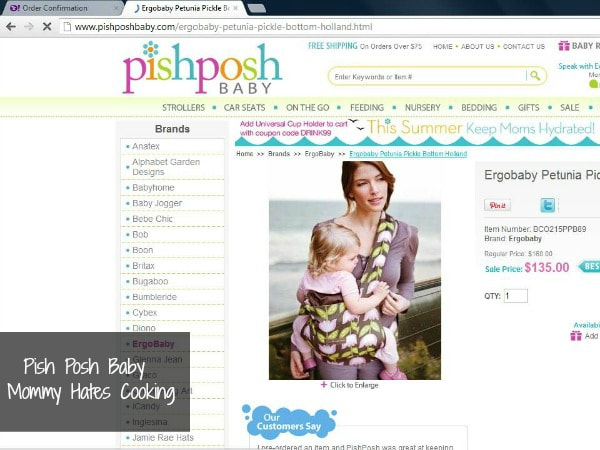Select Baby Jogger brand
Viewport: 600px width, 450px height.
click(x=157, y=203)
